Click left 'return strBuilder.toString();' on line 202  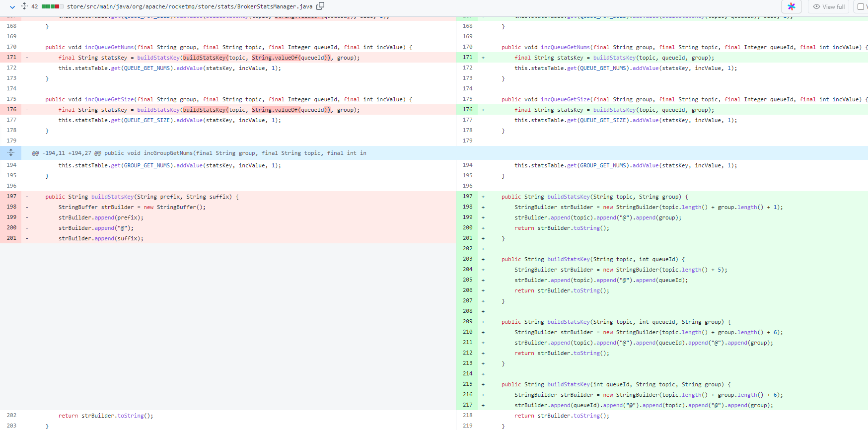pos(106,416)
